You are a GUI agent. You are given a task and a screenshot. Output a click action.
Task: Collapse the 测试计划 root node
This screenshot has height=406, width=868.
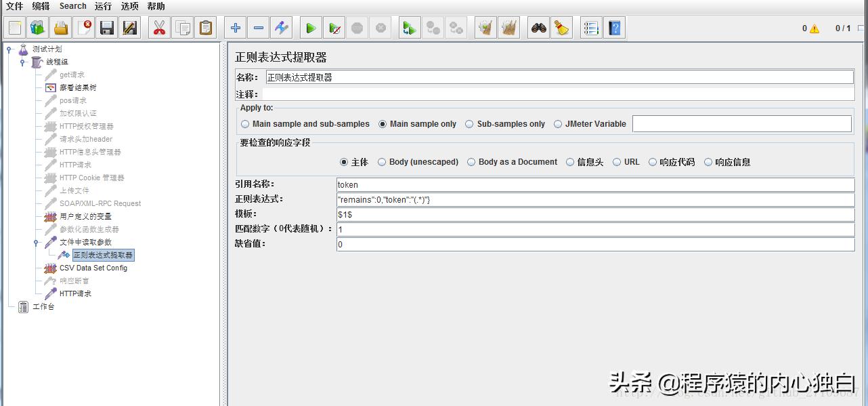point(7,49)
